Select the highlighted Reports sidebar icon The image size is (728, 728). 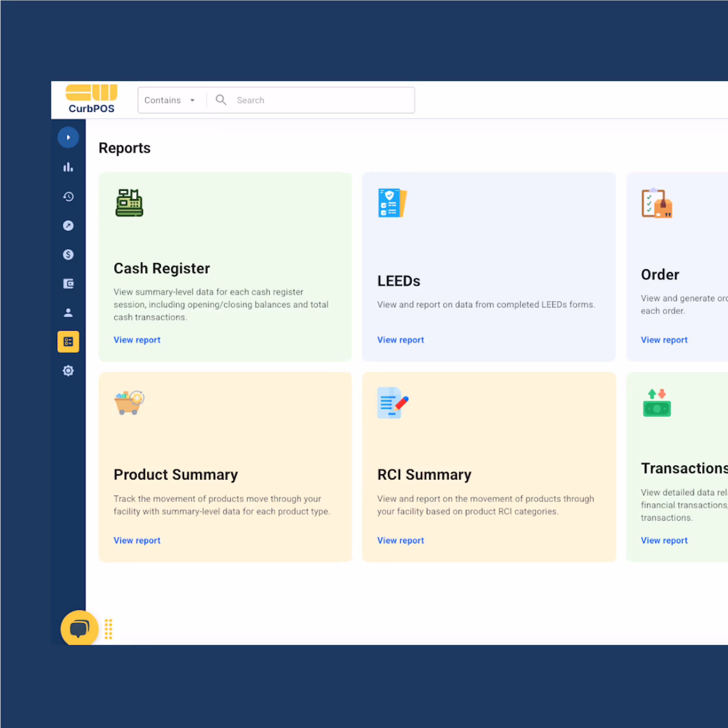[x=68, y=342]
